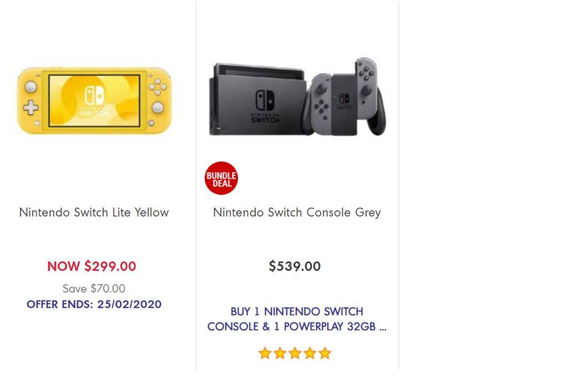
Task: Click the Powerplay 32GB bundle text line
Action: point(297,326)
